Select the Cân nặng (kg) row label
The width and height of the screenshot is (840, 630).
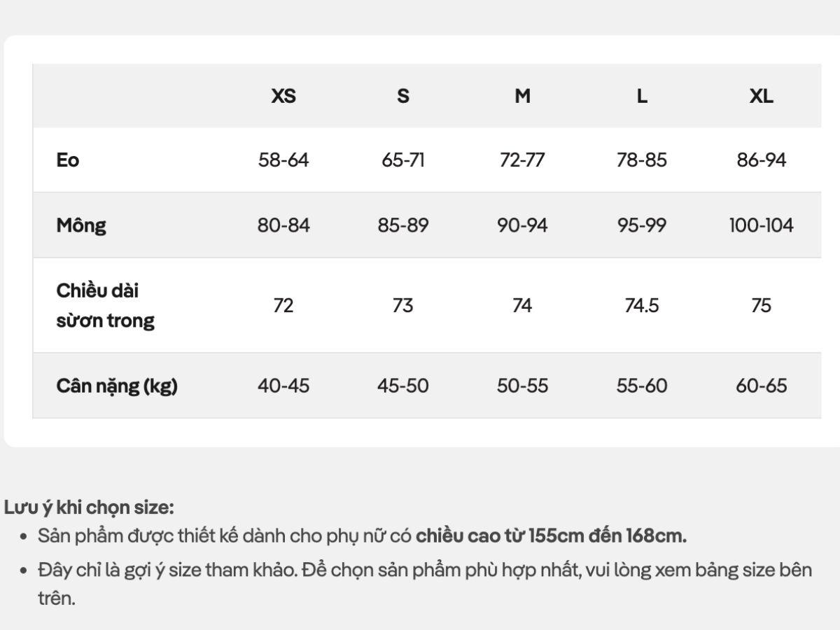[x=117, y=386]
